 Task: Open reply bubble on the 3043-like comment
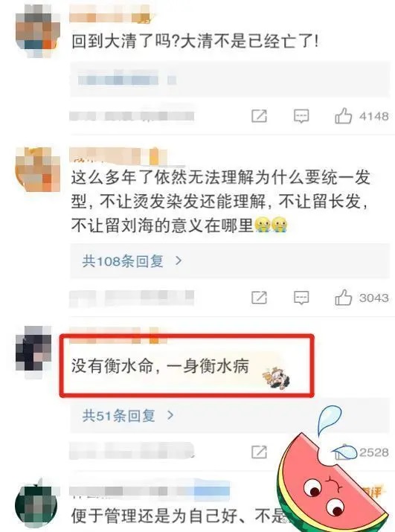[301, 298]
